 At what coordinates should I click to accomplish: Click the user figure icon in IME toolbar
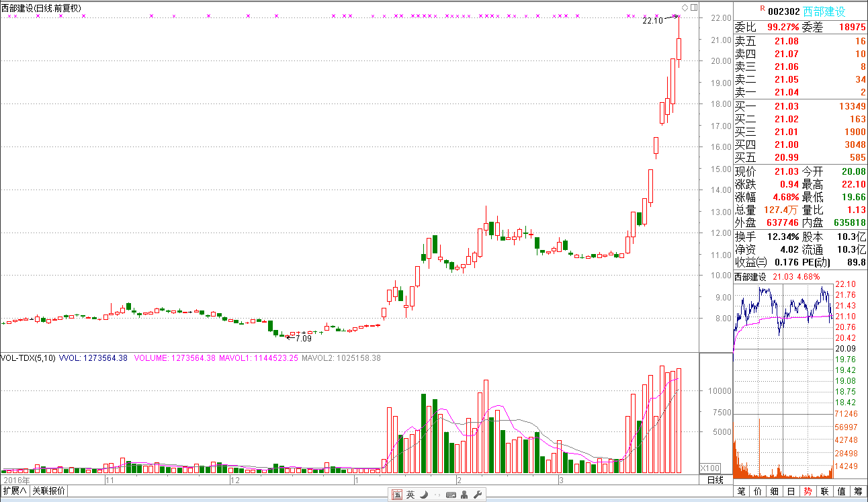coord(464,495)
